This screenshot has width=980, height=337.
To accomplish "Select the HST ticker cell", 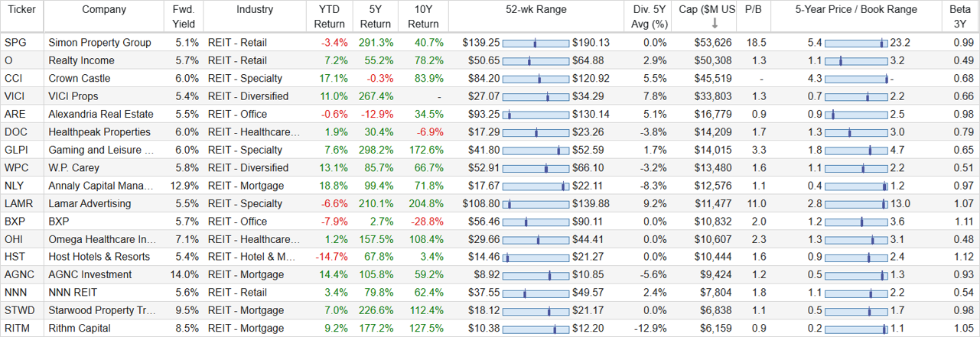I will click(x=22, y=257).
